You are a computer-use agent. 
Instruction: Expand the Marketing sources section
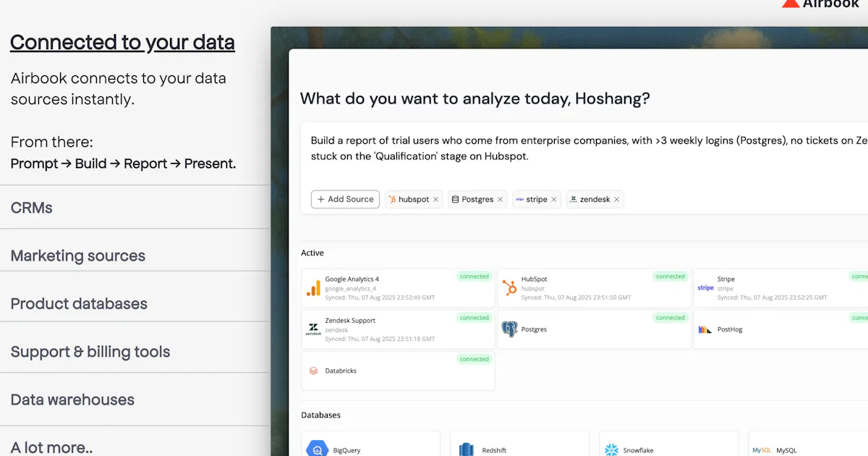(135, 256)
